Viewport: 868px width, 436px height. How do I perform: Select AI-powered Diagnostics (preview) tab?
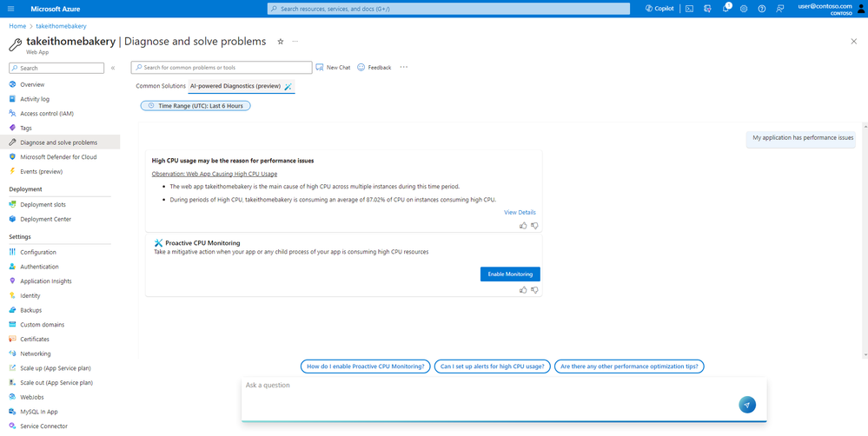pyautogui.click(x=242, y=86)
